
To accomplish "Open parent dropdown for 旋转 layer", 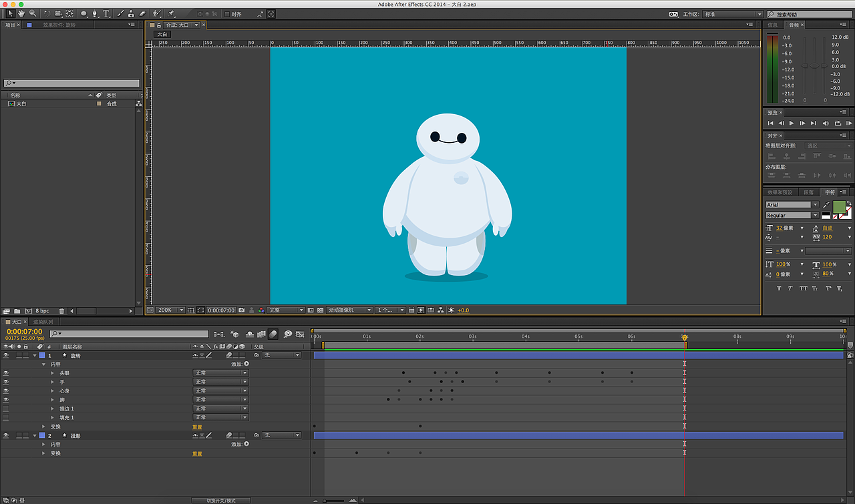I will pos(281,355).
